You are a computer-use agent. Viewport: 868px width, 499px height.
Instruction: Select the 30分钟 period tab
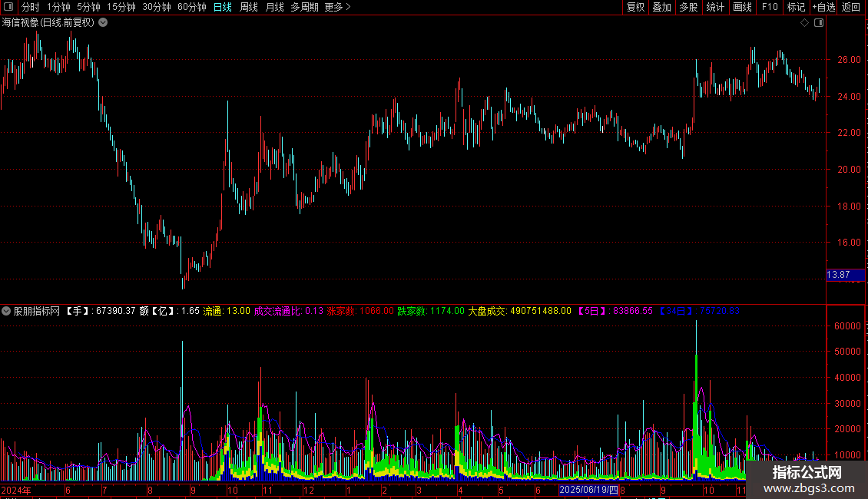(x=157, y=7)
